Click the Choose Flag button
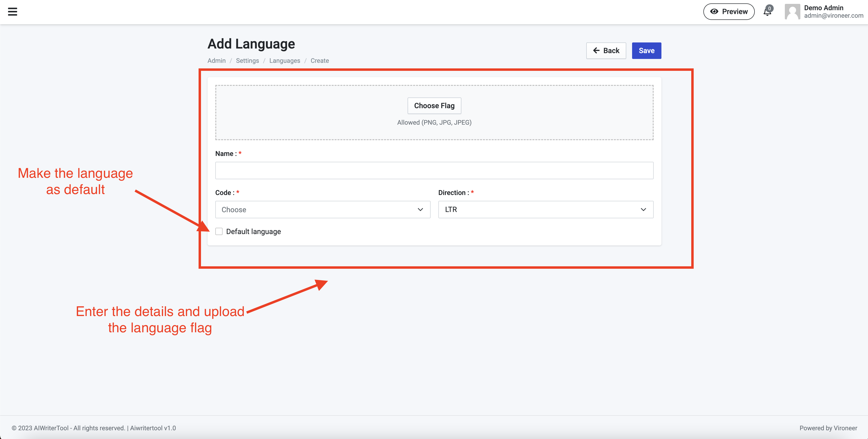 434,106
